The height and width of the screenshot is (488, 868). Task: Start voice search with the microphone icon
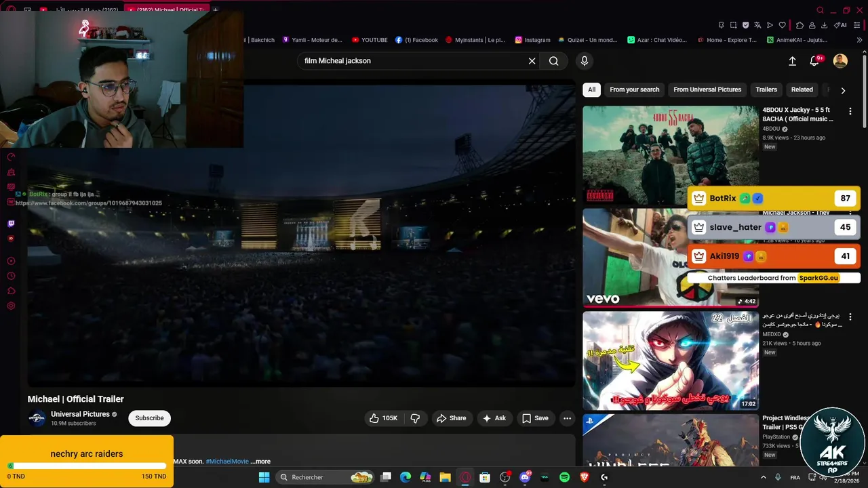pyautogui.click(x=585, y=61)
